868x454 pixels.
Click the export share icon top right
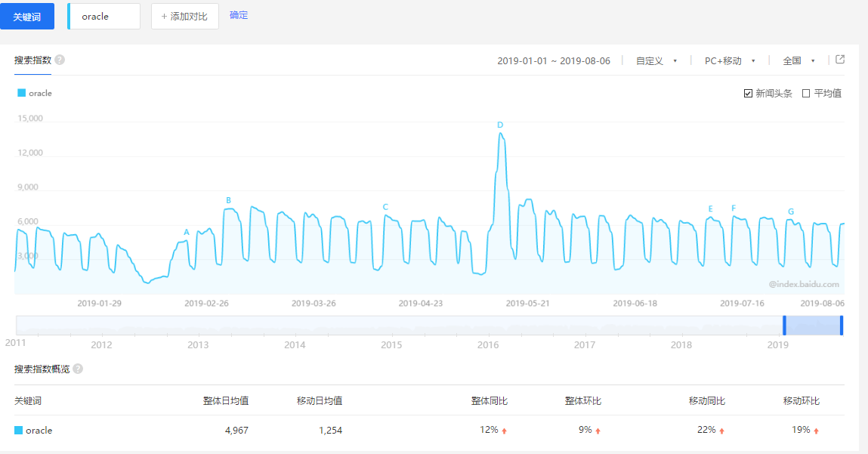coord(839,60)
